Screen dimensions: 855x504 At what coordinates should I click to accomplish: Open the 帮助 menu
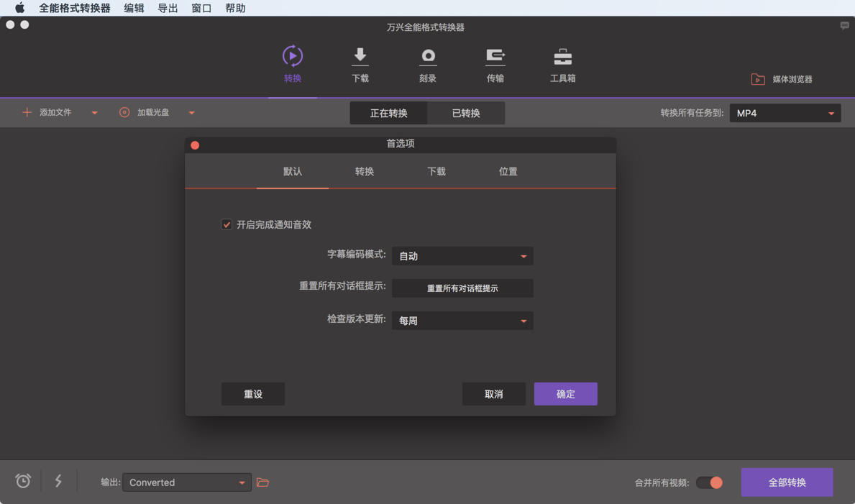236,8
